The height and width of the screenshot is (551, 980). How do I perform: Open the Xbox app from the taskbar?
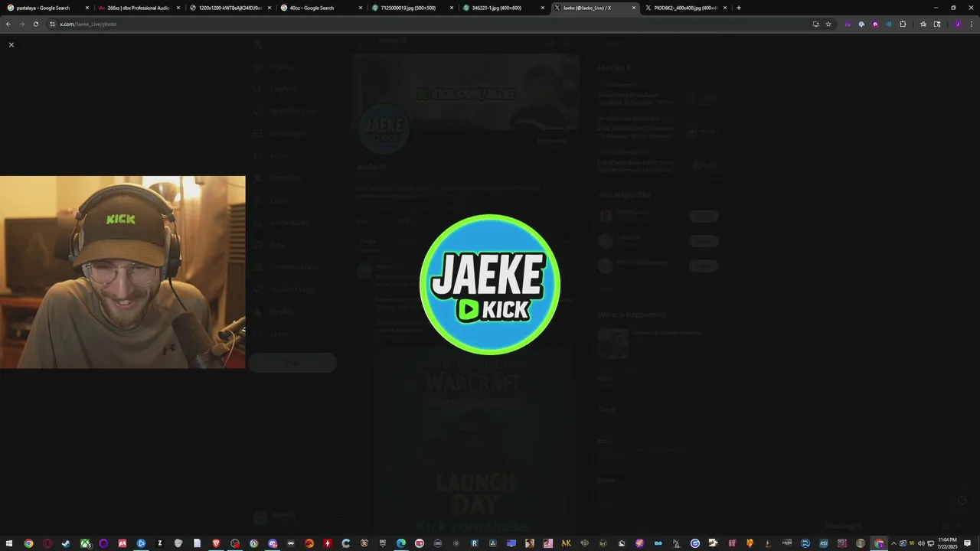tap(86, 543)
